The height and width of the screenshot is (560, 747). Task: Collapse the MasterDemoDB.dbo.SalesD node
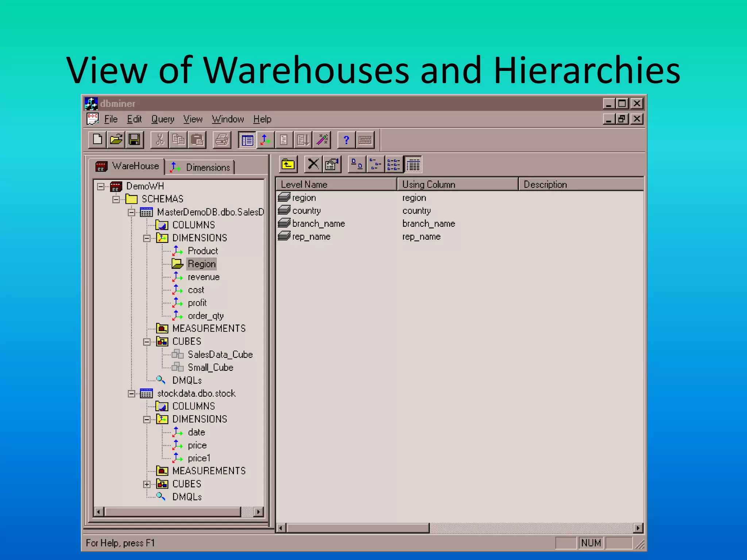point(131,213)
